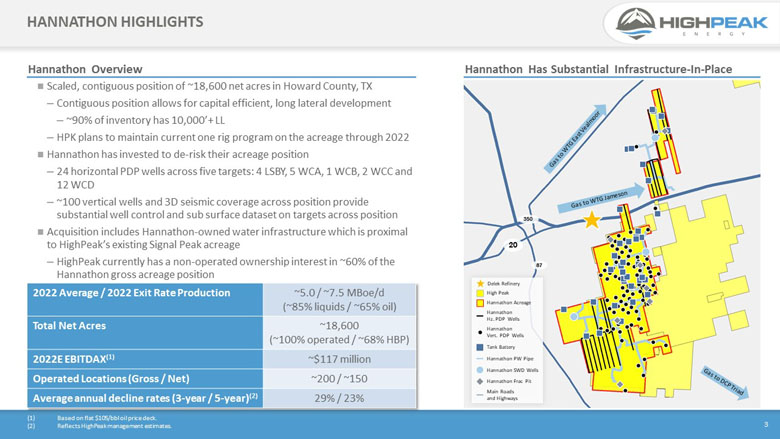Click the route 87 marker on map
This screenshot has height=439, width=780.
pos(539,265)
